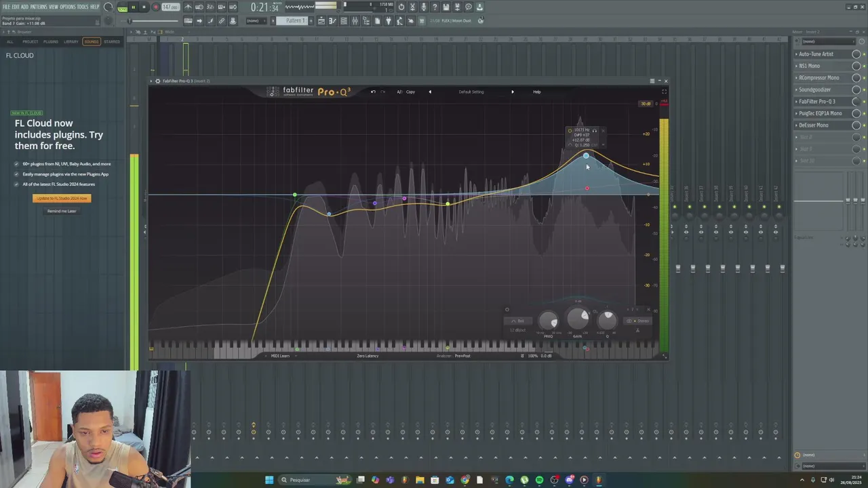The image size is (868, 488).
Task: Toggle band power button in bottom band panel
Action: (x=507, y=310)
